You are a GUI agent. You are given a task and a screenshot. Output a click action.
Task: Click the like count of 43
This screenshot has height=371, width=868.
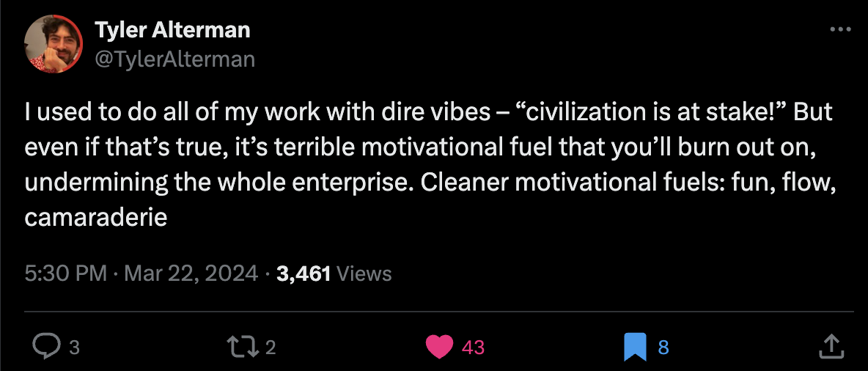(474, 347)
